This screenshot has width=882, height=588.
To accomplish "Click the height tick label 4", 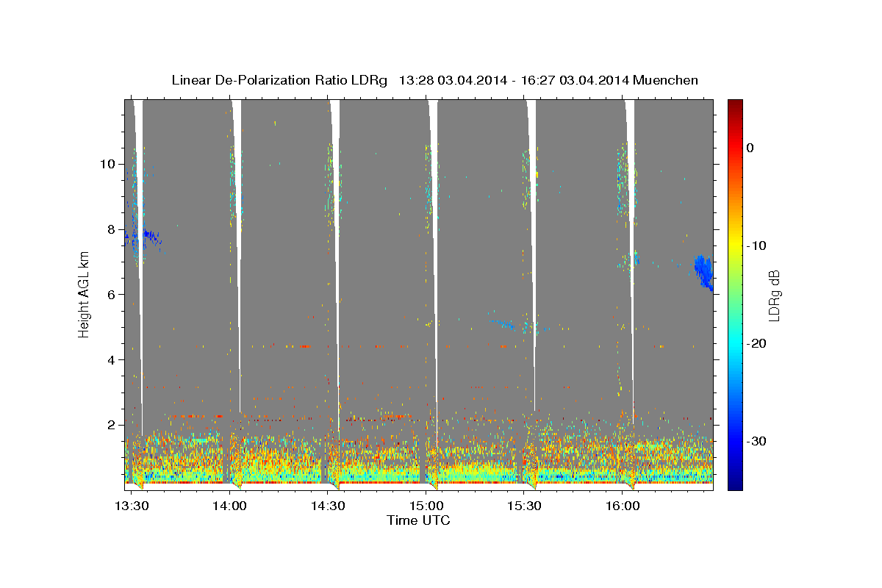I will (x=112, y=359).
